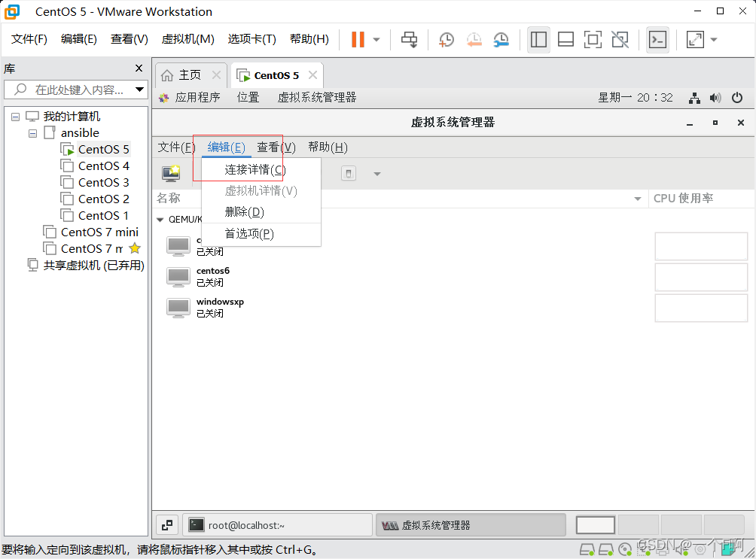
Task: Open the shutdown options dropdown arrow
Action: [x=377, y=174]
